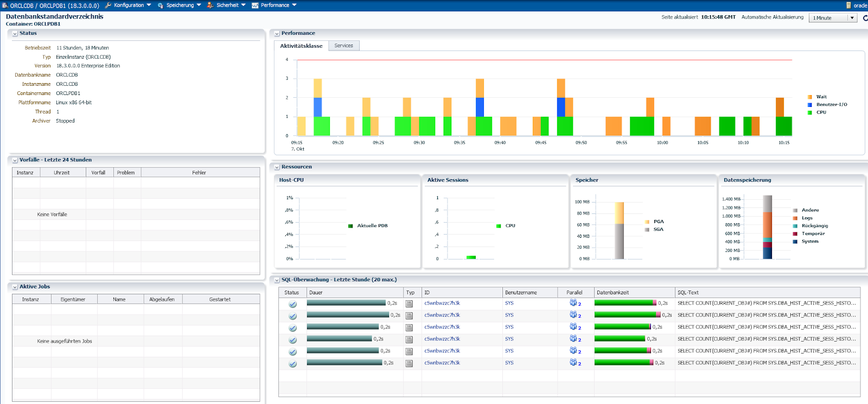The width and height of the screenshot is (868, 404).
Task: Click the Wait legend swatch
Action: click(810, 97)
